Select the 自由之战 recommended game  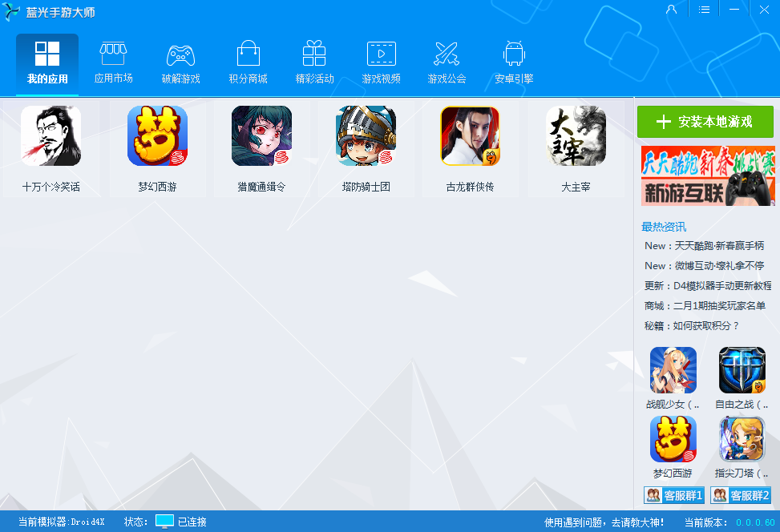point(742,370)
